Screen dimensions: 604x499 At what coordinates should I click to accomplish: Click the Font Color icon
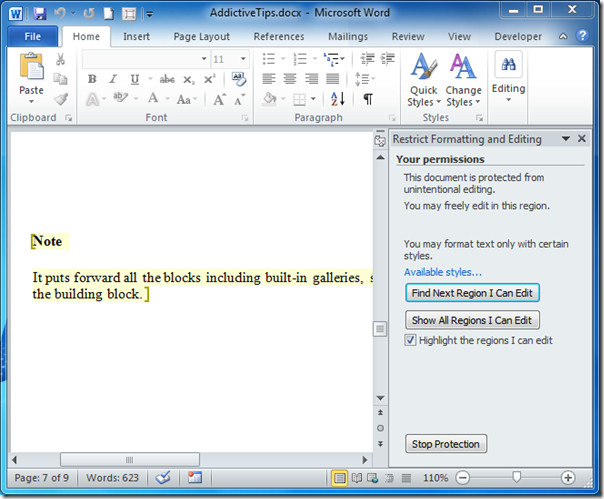(153, 98)
